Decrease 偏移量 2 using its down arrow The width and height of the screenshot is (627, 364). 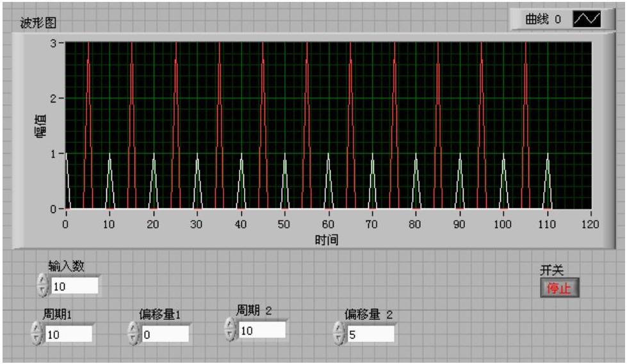coord(339,339)
